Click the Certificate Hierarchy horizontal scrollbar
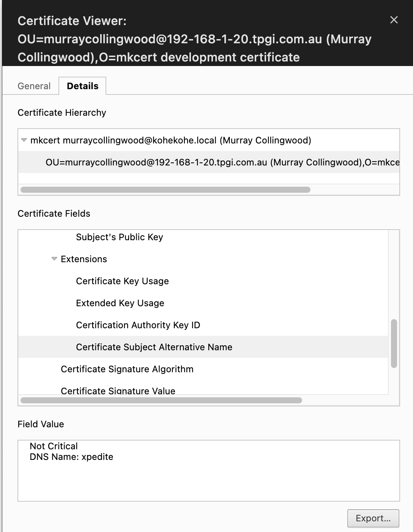The height and width of the screenshot is (532, 413). pyautogui.click(x=166, y=190)
